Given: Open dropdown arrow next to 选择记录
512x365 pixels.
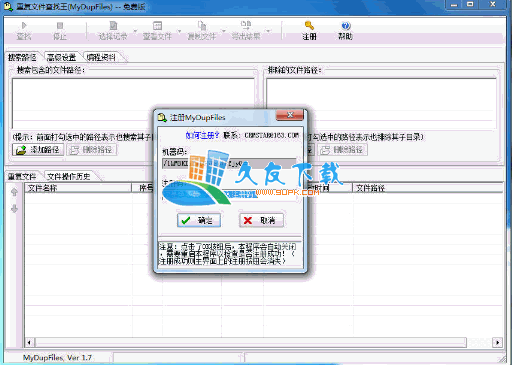Looking at the screenshot, I should [x=135, y=31].
